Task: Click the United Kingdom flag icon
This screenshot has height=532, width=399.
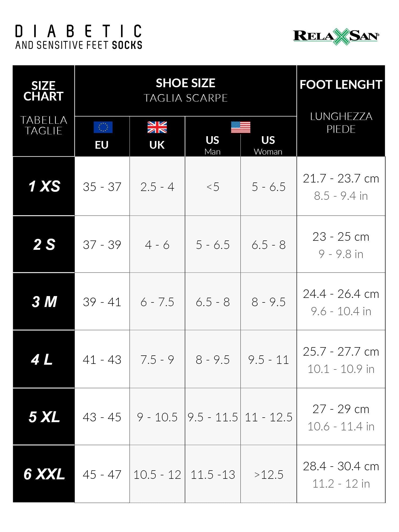Action: click(x=157, y=127)
